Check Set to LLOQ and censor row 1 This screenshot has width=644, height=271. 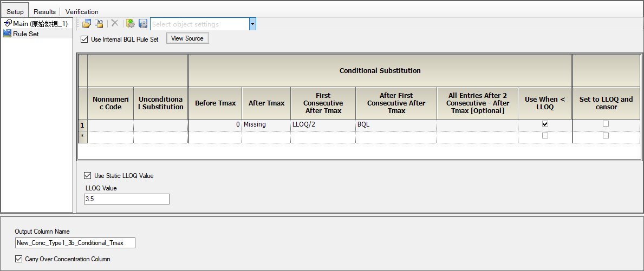tap(606, 124)
